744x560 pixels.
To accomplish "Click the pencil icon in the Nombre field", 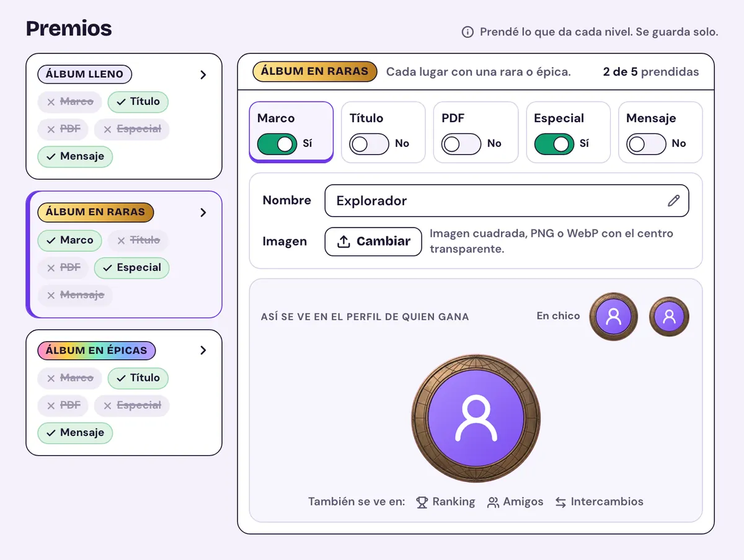I will (x=673, y=200).
